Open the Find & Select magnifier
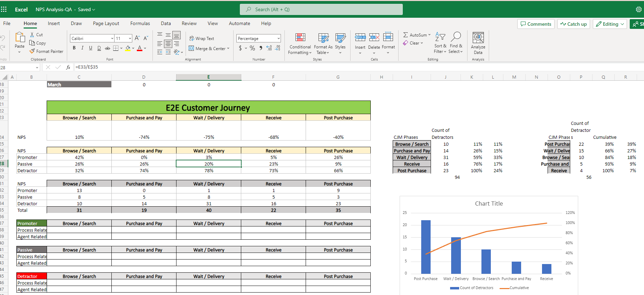Screen dimensions: 644x295 [456, 37]
